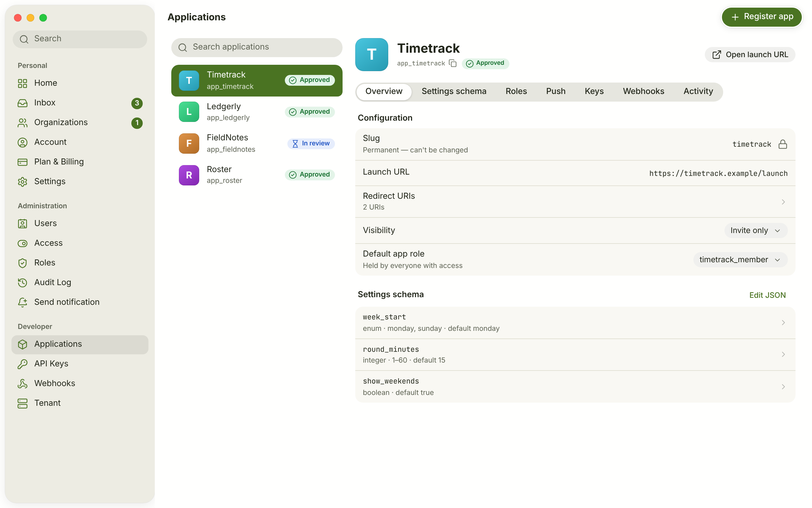812x508 pixels.
Task: Expand the show_weekends schema field
Action: 575,387
